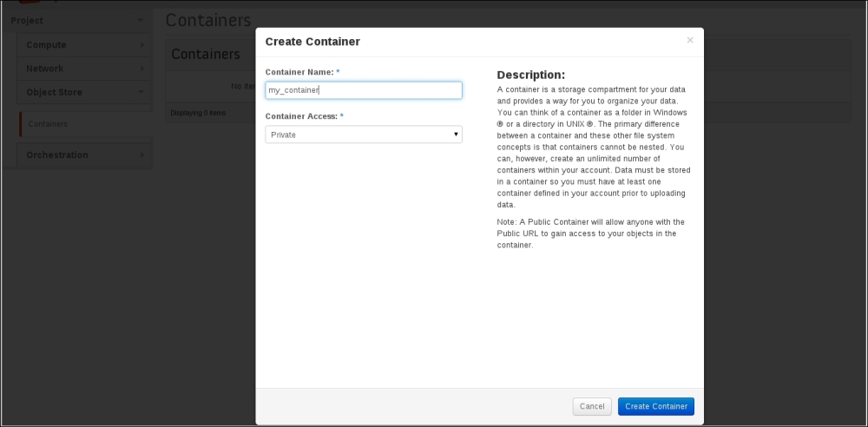Screen dimensions: 868x427
Task: Click the Container Access label
Action: (x=304, y=116)
